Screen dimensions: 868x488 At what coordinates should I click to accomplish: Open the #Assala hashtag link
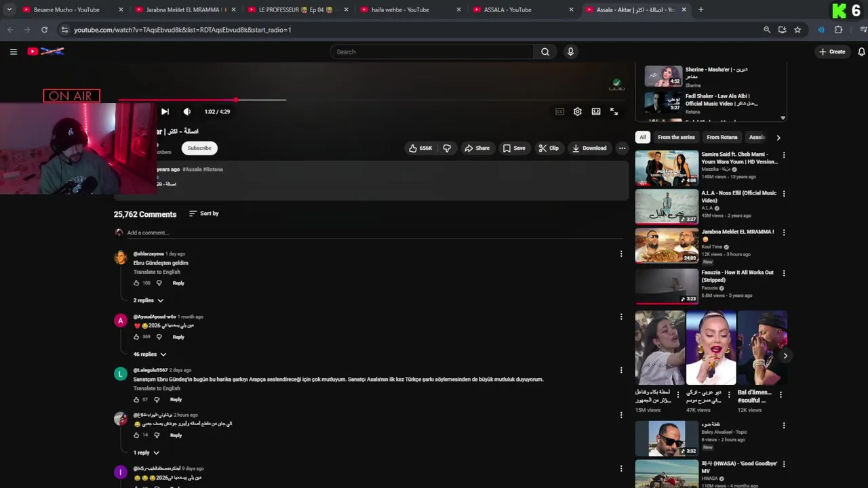(x=192, y=169)
